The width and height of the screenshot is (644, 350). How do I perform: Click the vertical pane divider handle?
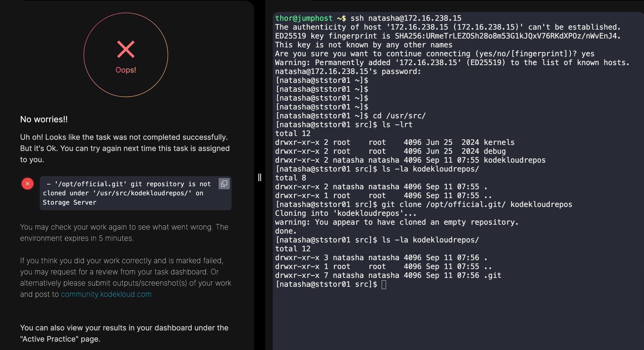click(x=259, y=177)
